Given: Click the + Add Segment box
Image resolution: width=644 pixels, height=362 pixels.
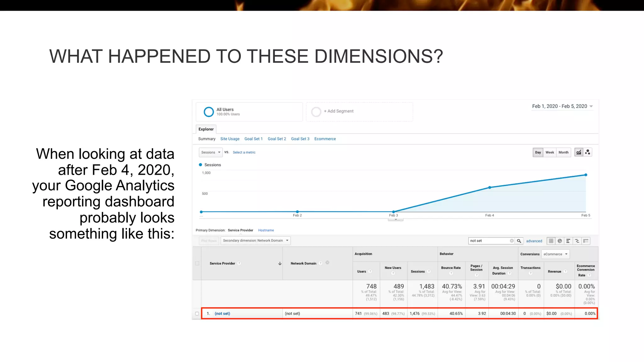Looking at the screenshot, I should point(359,112).
